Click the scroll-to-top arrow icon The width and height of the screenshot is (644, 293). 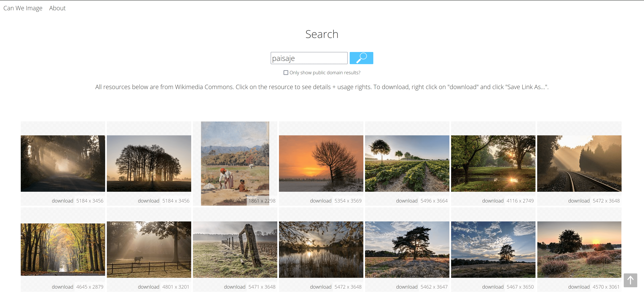630,280
